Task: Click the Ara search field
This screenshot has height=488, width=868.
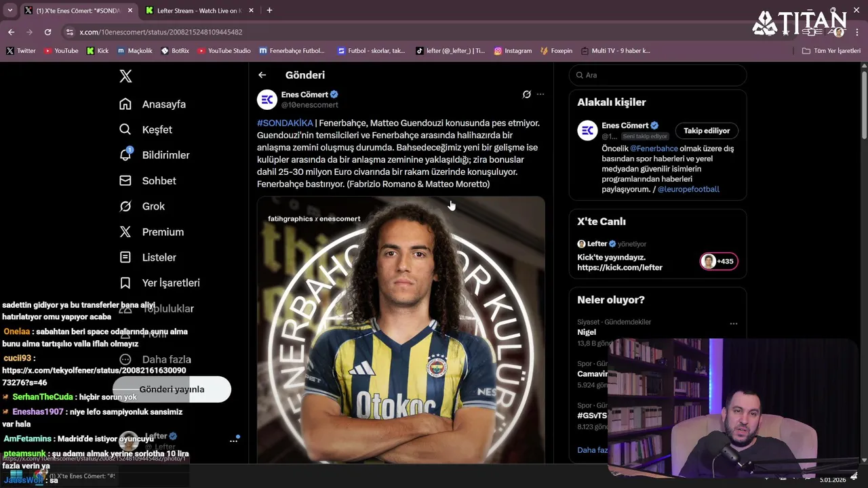Action: (x=658, y=75)
